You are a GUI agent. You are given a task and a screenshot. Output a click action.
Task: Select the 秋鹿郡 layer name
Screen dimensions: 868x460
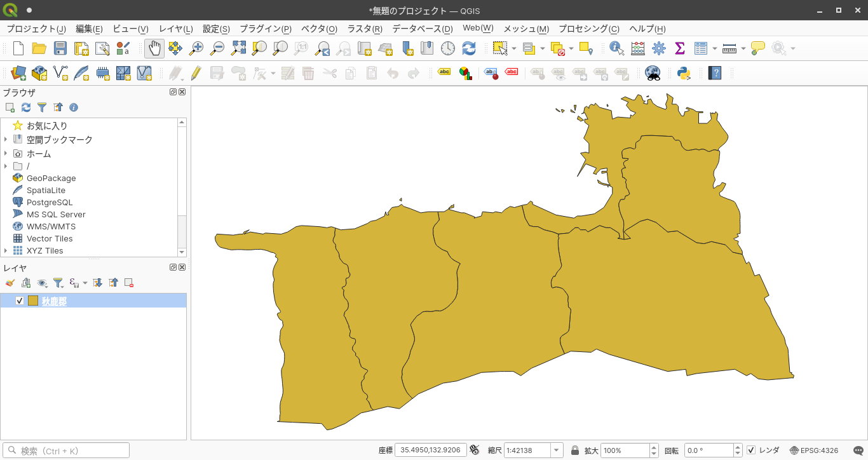[54, 301]
